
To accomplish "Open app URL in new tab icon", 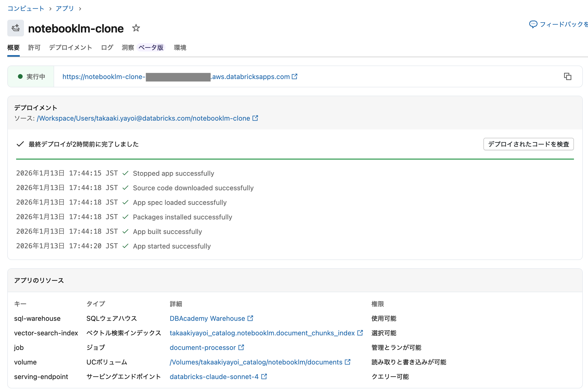I will [295, 76].
